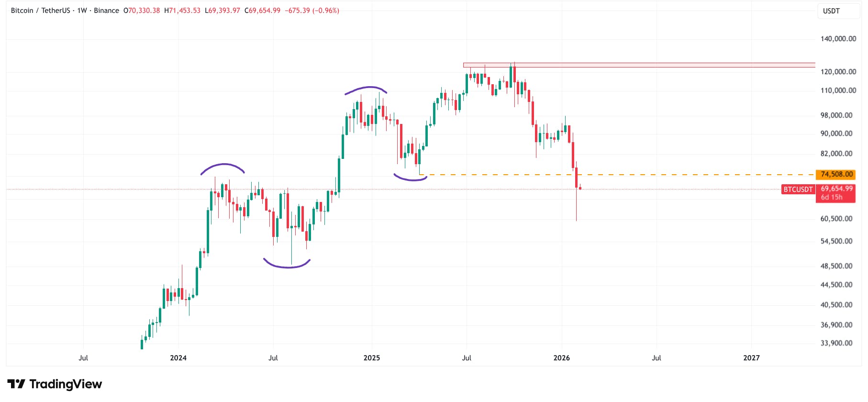Click the red BTCUSDT symbol tag
The image size is (868, 402).
(798, 190)
